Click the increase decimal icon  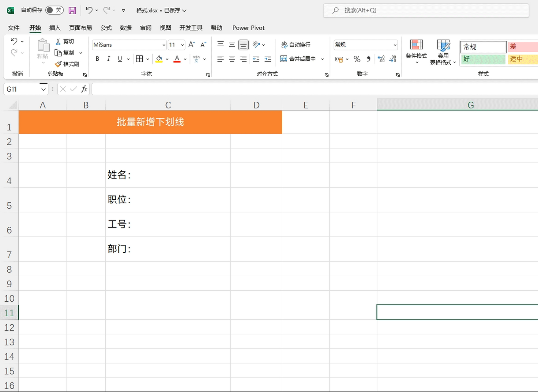pos(381,59)
